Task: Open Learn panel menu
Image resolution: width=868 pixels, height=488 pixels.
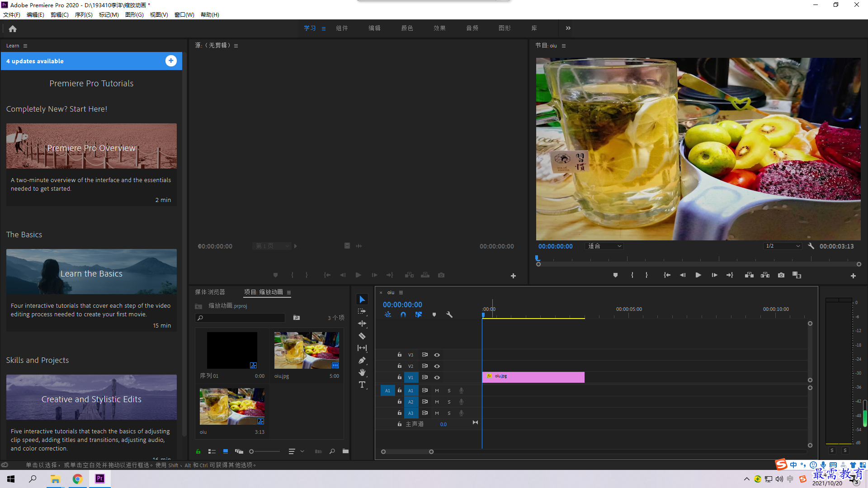Action: [x=25, y=46]
